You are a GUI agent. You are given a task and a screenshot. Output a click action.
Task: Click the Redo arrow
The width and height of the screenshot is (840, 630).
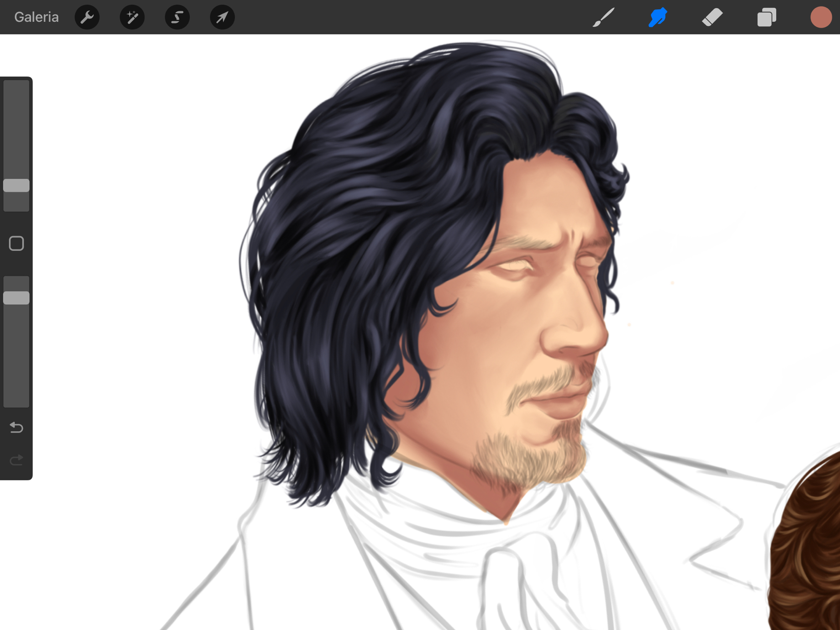[16, 460]
